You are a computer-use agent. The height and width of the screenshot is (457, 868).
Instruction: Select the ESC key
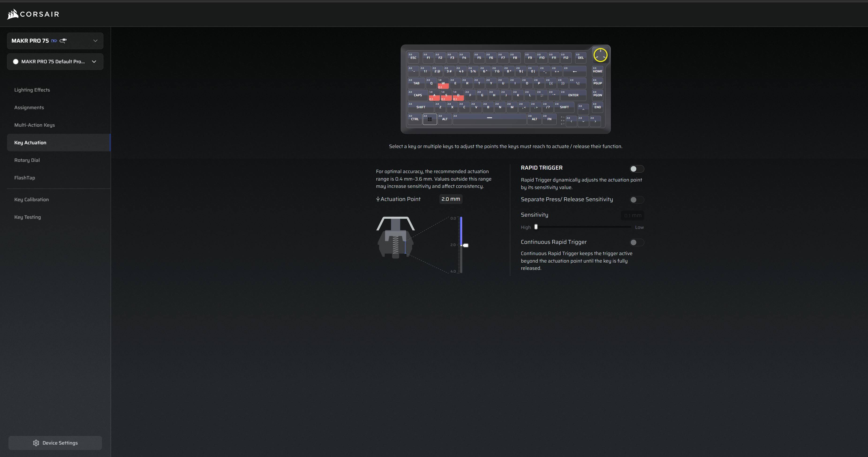[x=413, y=58]
